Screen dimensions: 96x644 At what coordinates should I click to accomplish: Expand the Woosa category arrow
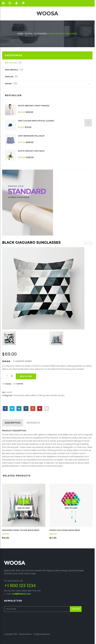[x=89, y=84]
